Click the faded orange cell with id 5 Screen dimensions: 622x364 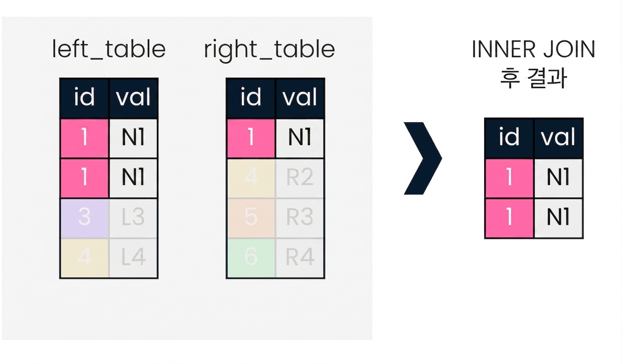pyautogui.click(x=251, y=218)
